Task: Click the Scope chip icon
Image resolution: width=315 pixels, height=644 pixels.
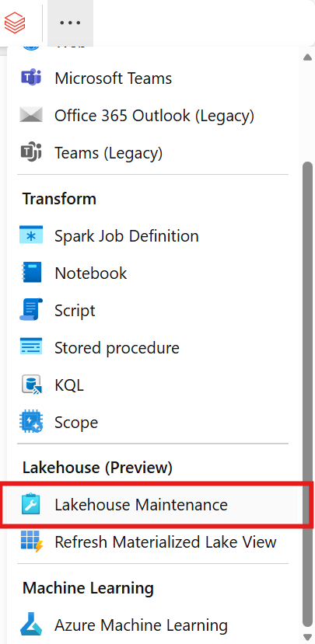Action: [x=31, y=423]
